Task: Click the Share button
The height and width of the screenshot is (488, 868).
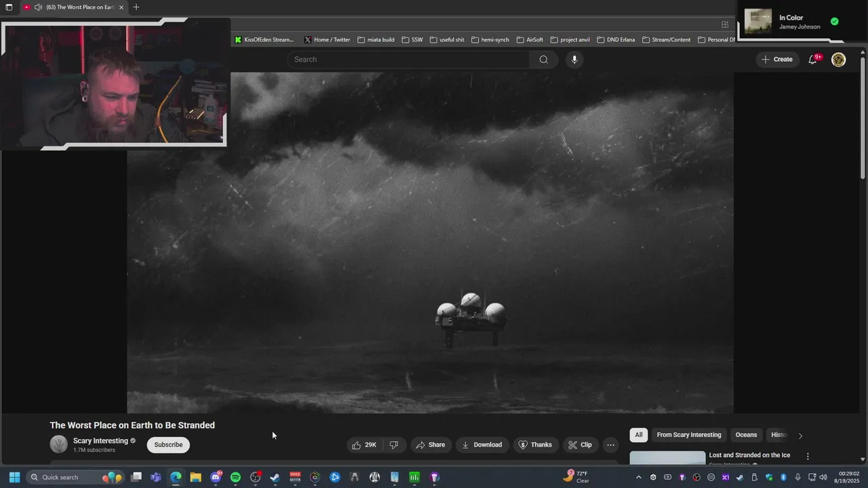Action: tap(430, 445)
